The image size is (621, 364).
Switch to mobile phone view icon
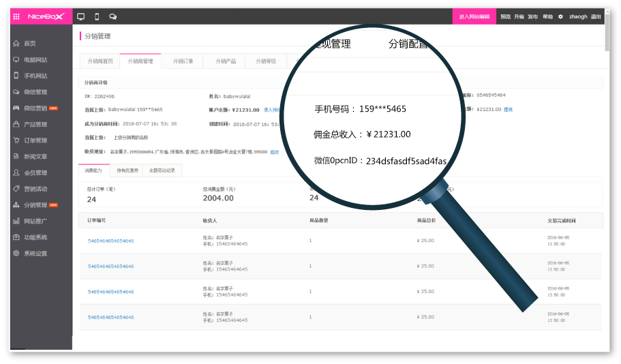tap(97, 16)
